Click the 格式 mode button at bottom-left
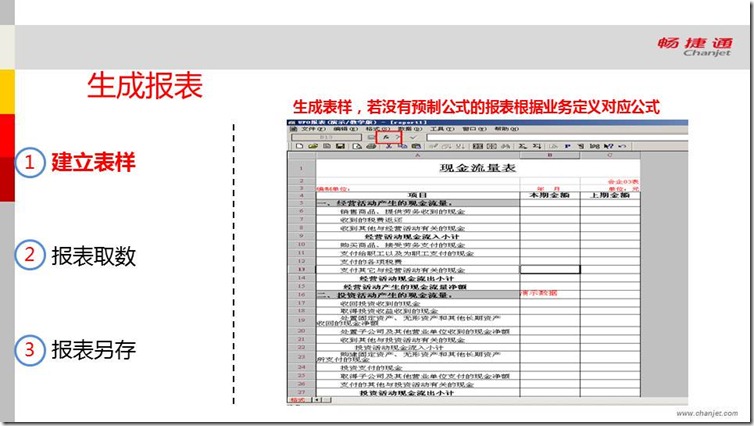Screen dimensions: 754x426 click(x=298, y=400)
